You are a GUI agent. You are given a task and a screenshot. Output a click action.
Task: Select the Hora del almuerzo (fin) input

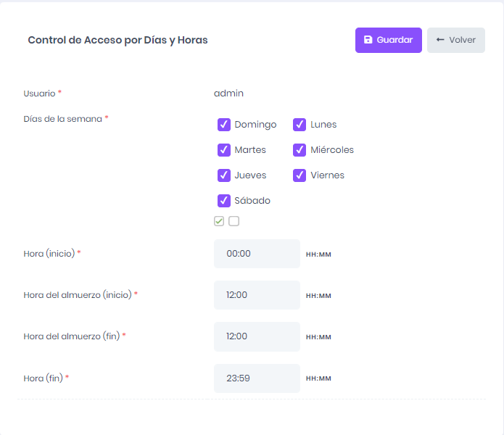(257, 336)
